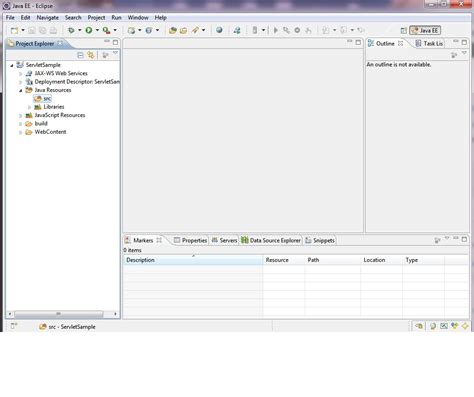Open the Run menu
The width and height of the screenshot is (474, 397).
(x=116, y=18)
